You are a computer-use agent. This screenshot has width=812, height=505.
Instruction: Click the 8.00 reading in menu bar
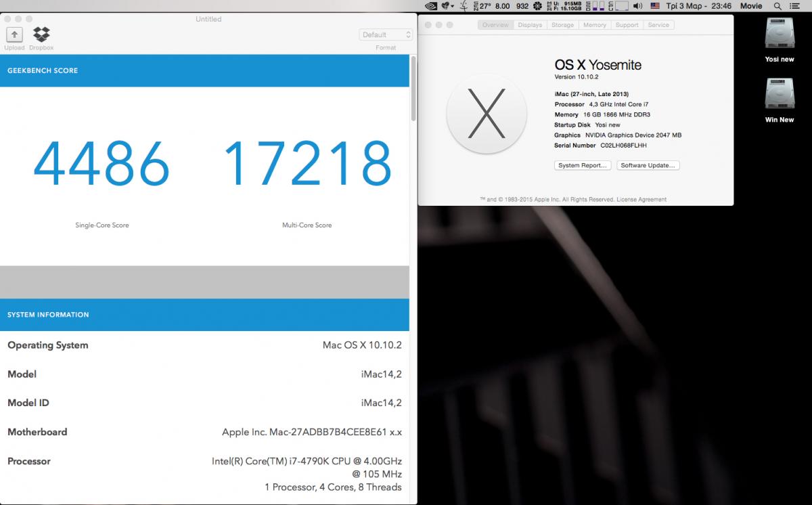[503, 5]
